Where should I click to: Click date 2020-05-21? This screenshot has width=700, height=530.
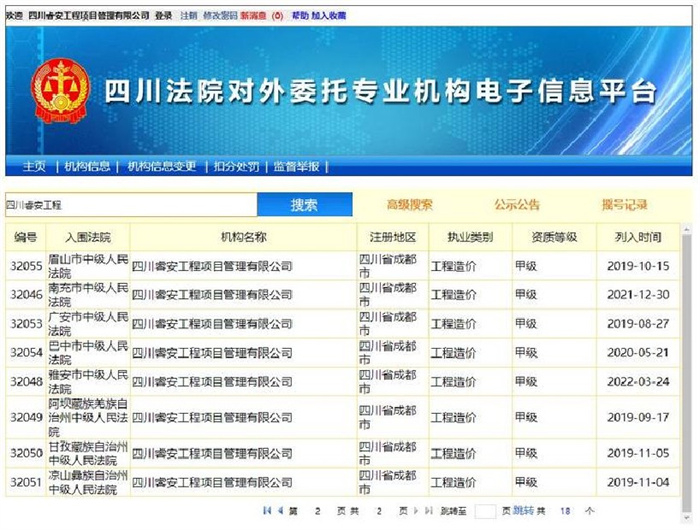pyautogui.click(x=638, y=353)
